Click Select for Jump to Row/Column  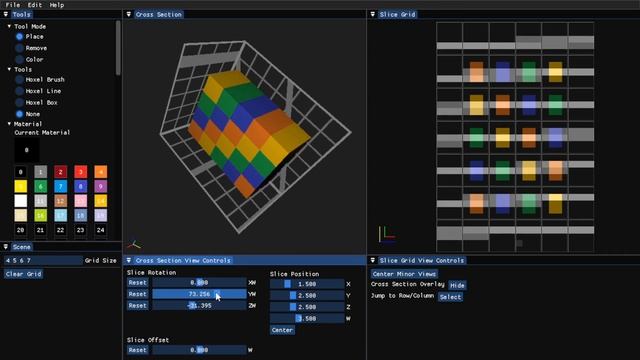450,297
